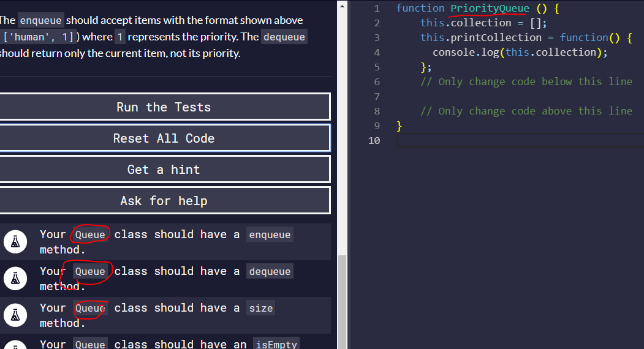Click the Run the Tests button
The image size is (644, 349).
click(x=164, y=107)
